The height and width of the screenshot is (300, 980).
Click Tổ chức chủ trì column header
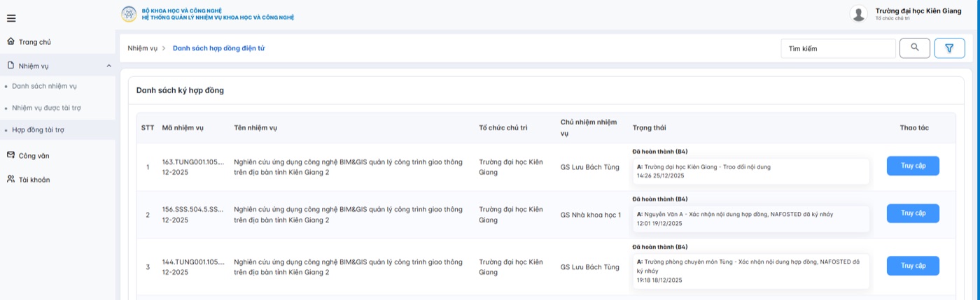pos(503,127)
